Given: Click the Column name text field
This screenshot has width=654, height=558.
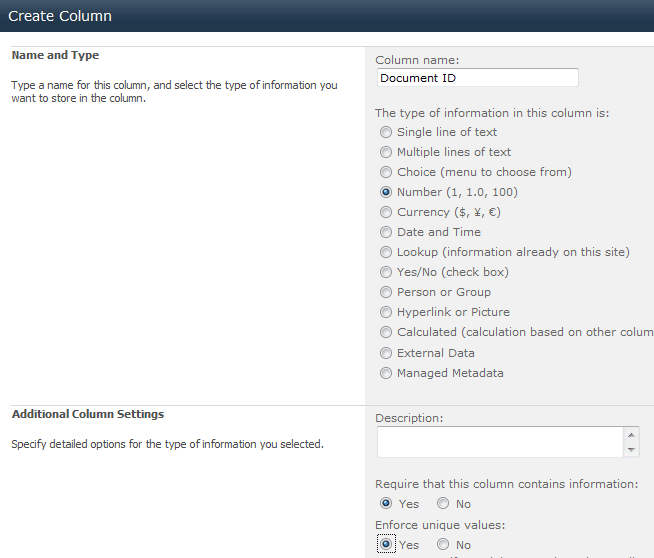Looking at the screenshot, I should pos(477,78).
